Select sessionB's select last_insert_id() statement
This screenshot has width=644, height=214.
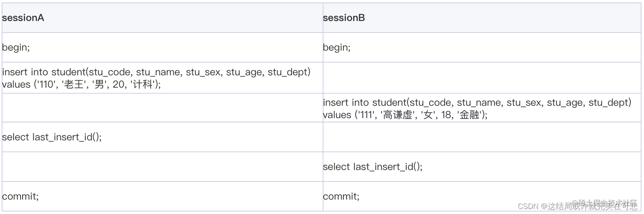point(373,167)
